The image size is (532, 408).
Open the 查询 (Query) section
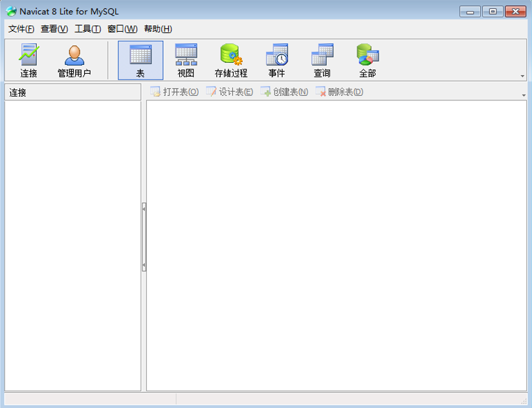tap(322, 60)
